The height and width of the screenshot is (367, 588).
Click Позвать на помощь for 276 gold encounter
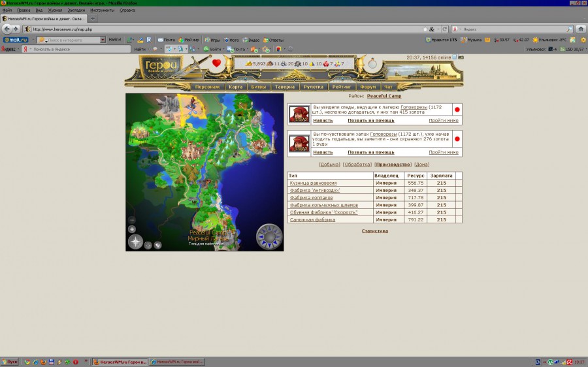click(371, 153)
